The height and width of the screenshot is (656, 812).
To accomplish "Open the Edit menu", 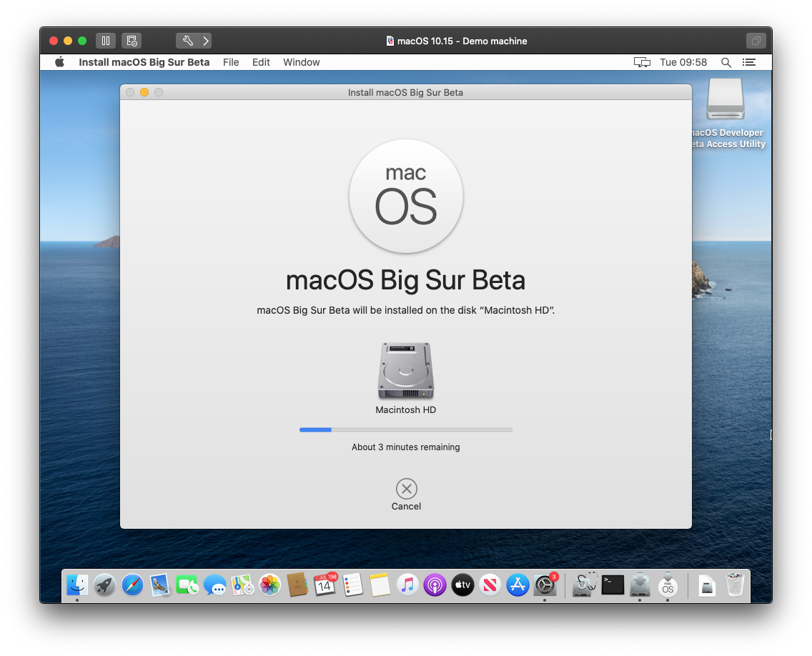I will pyautogui.click(x=261, y=62).
